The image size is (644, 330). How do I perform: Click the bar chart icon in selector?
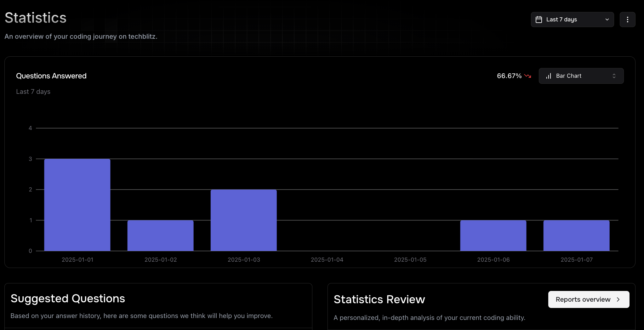549,76
